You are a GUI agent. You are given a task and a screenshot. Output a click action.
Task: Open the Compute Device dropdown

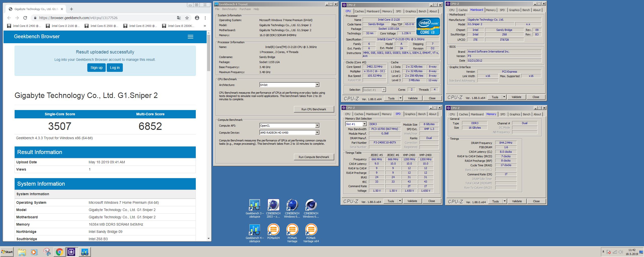click(289, 133)
